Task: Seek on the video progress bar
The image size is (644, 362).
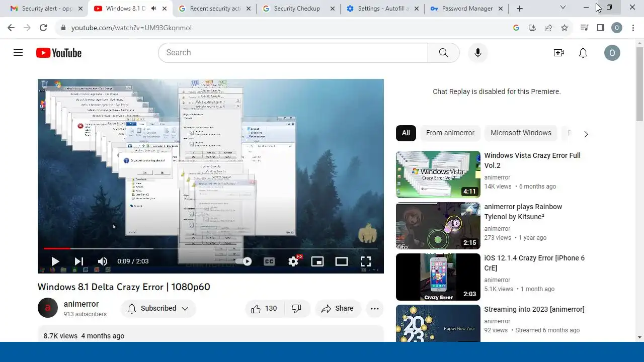Action: point(210,248)
